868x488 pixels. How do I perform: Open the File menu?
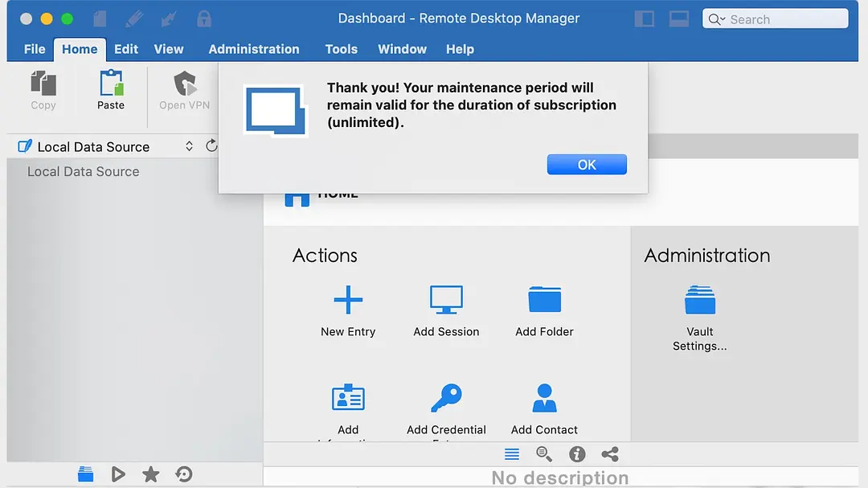pyautogui.click(x=35, y=49)
